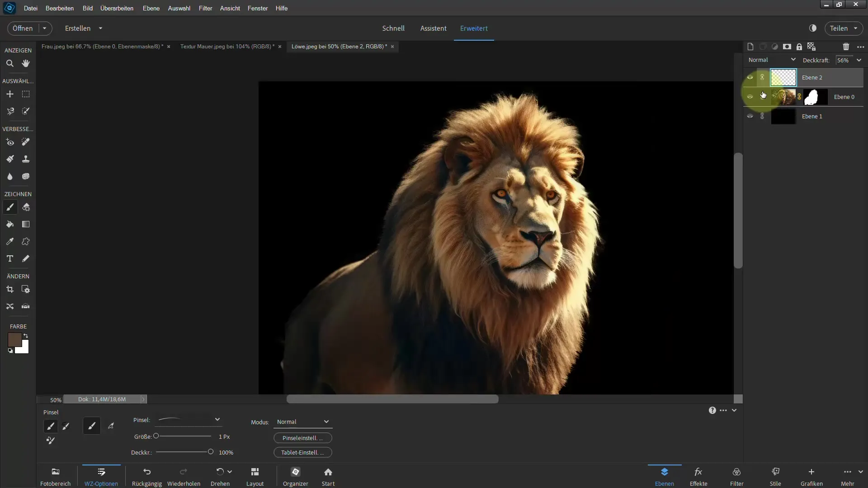Open the Überarbeiten menu

pyautogui.click(x=117, y=8)
